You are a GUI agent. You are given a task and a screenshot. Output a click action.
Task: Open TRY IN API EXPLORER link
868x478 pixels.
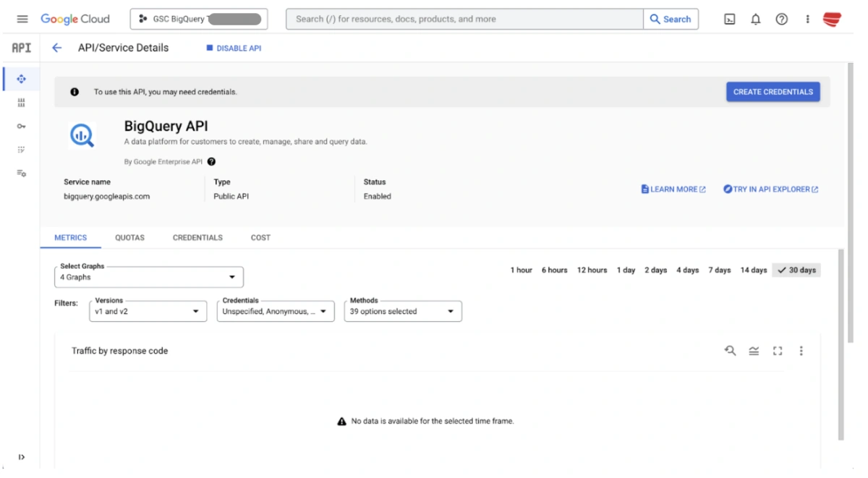tap(770, 189)
